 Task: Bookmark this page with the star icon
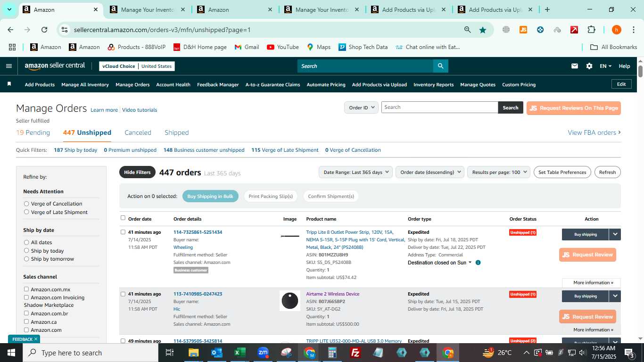pyautogui.click(x=483, y=30)
